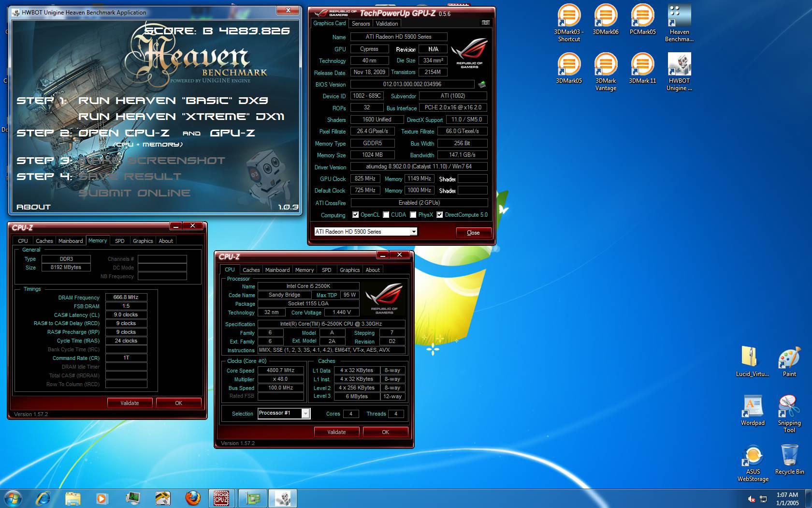Screen dimensions: 812x508
Task: Select Graphics Card tab in GPU-Z
Action: pyautogui.click(x=330, y=23)
